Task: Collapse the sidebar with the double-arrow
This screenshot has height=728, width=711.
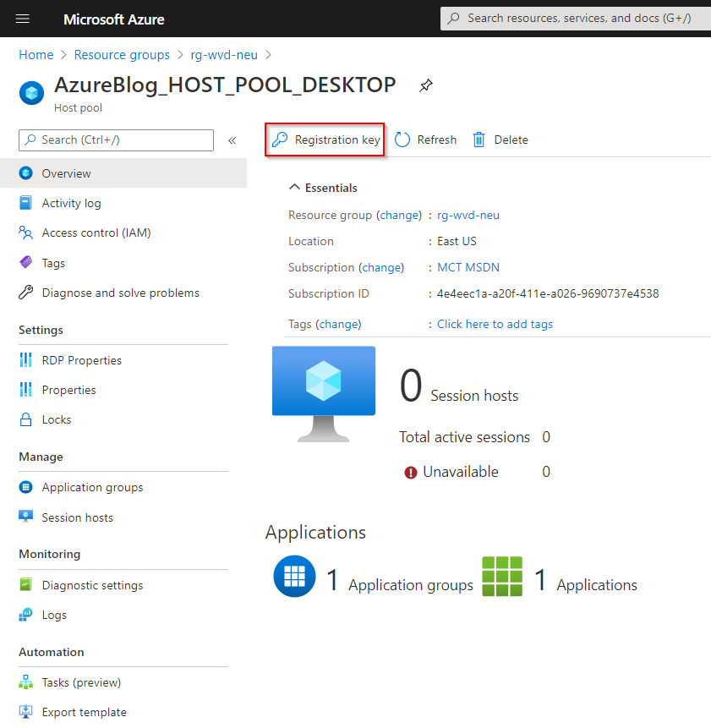Action: coord(232,140)
